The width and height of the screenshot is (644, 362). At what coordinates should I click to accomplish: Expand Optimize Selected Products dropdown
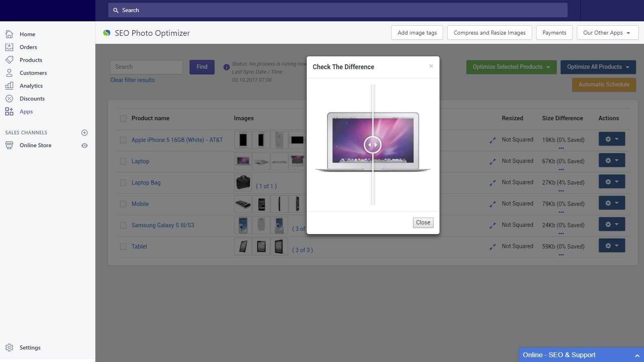point(511,67)
